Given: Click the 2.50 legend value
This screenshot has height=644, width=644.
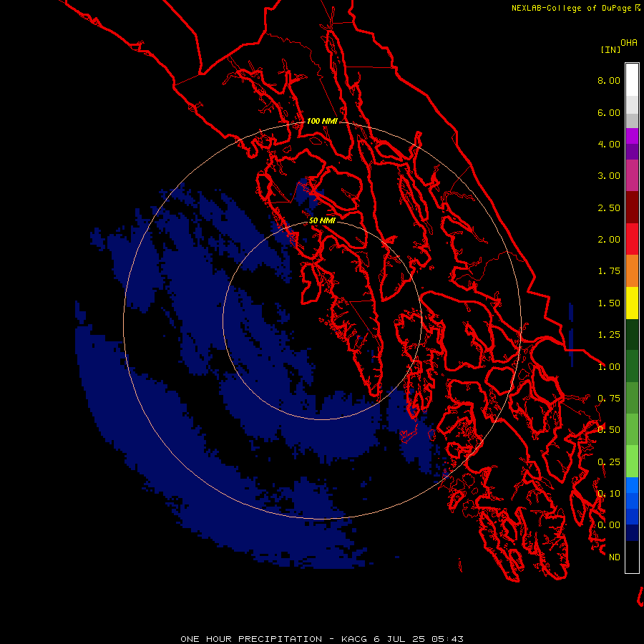Looking at the screenshot, I should point(609,208).
